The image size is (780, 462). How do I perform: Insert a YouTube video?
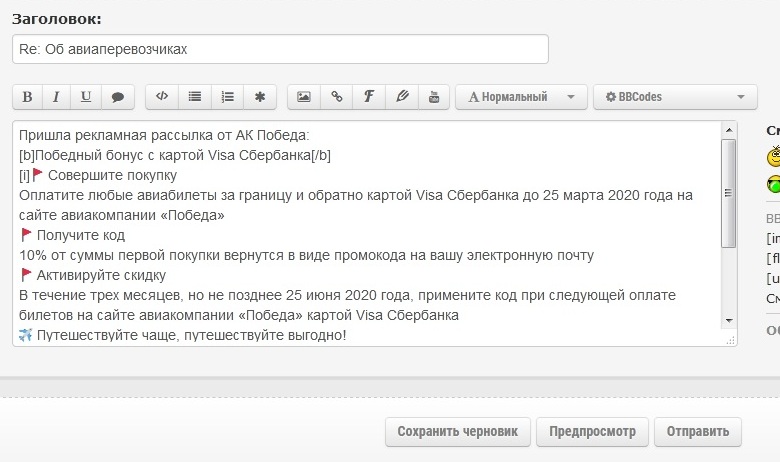[x=434, y=97]
